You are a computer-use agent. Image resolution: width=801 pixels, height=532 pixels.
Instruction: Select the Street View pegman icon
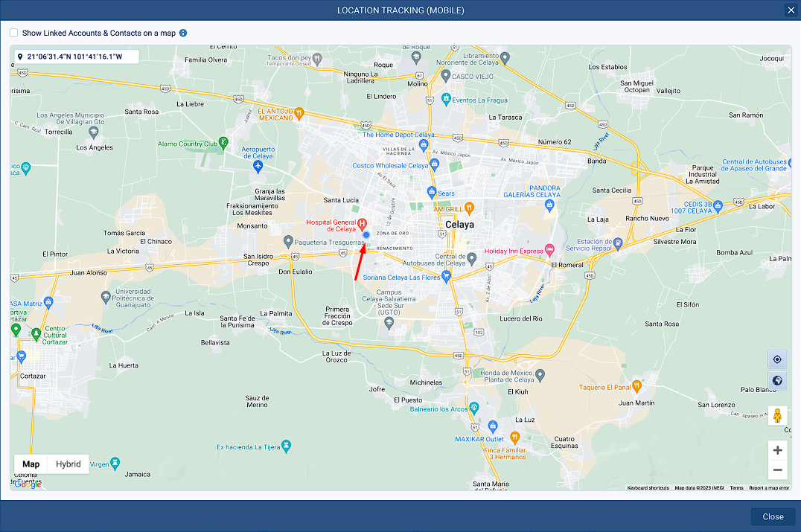[777, 415]
